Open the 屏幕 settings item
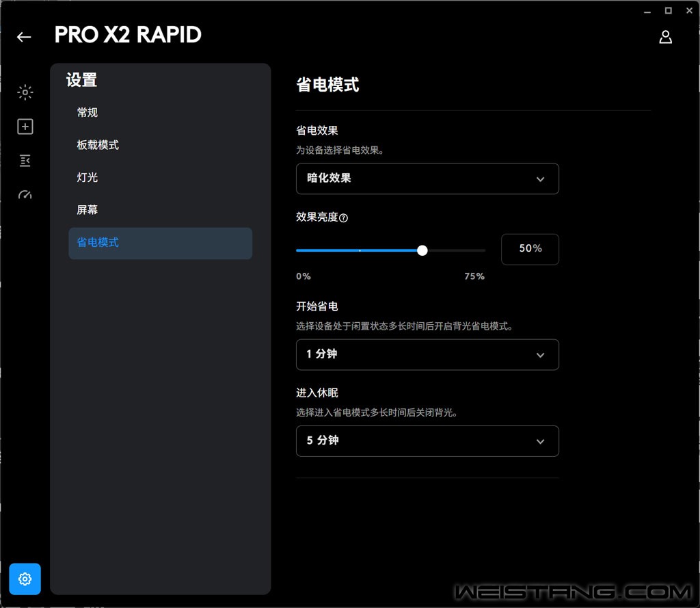This screenshot has width=700, height=608. [87, 209]
